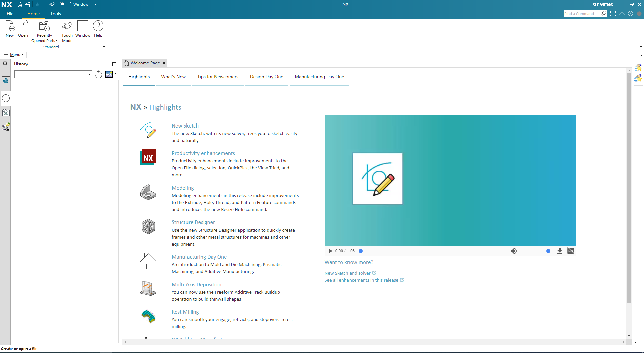The height and width of the screenshot is (353, 644).
Task: Refresh the History panel list
Action: (x=99, y=74)
